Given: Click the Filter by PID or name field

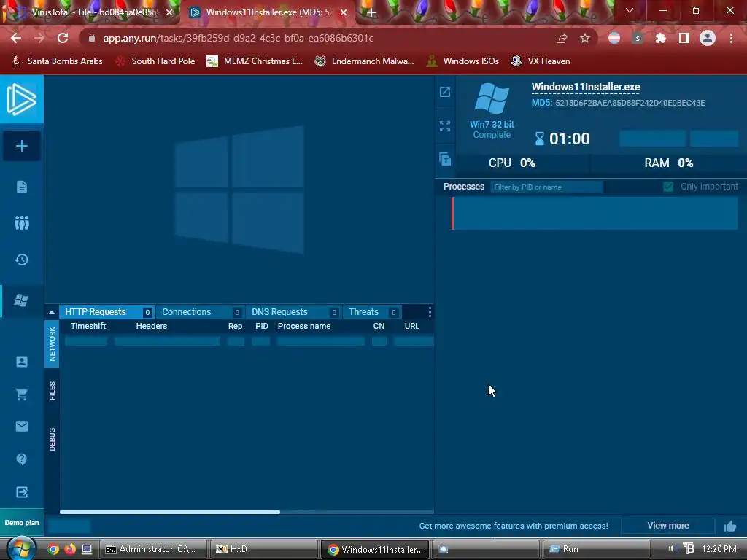Looking at the screenshot, I should pos(547,187).
